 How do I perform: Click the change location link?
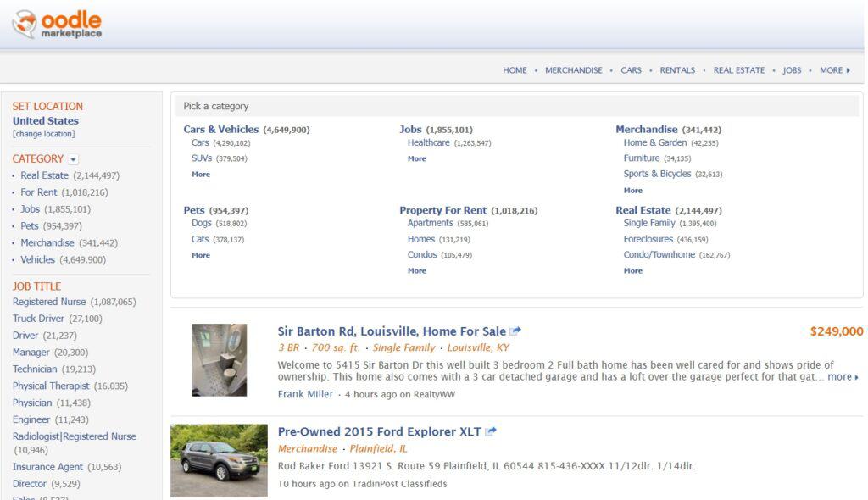click(44, 134)
